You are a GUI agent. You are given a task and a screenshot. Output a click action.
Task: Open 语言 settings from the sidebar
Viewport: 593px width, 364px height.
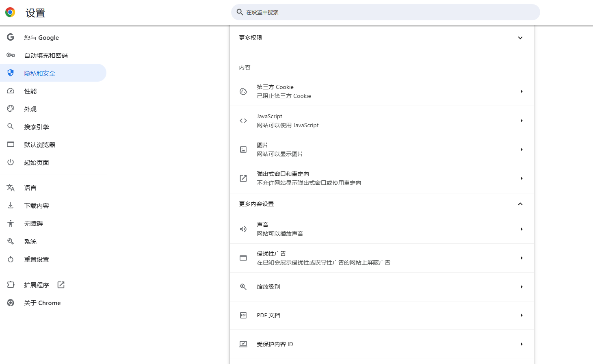tap(53, 188)
